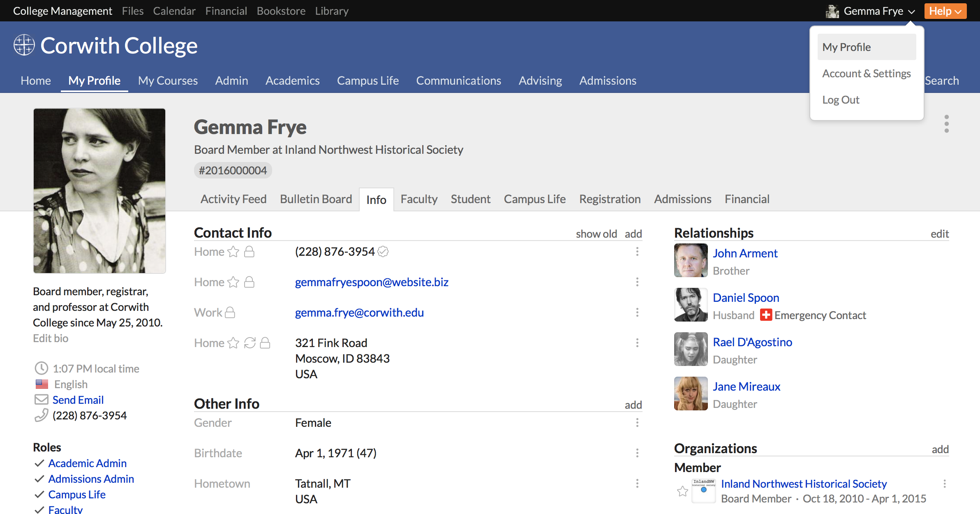
Task: Click show old in Contact Info
Action: click(x=596, y=234)
